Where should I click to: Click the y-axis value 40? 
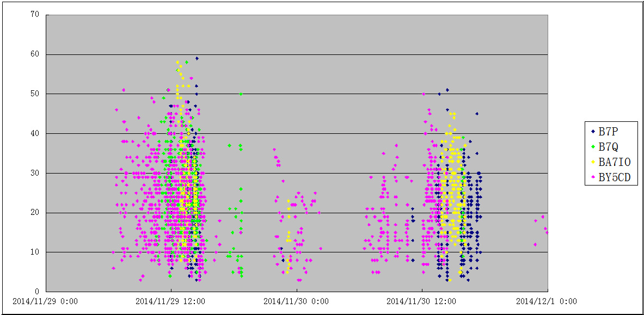35,133
